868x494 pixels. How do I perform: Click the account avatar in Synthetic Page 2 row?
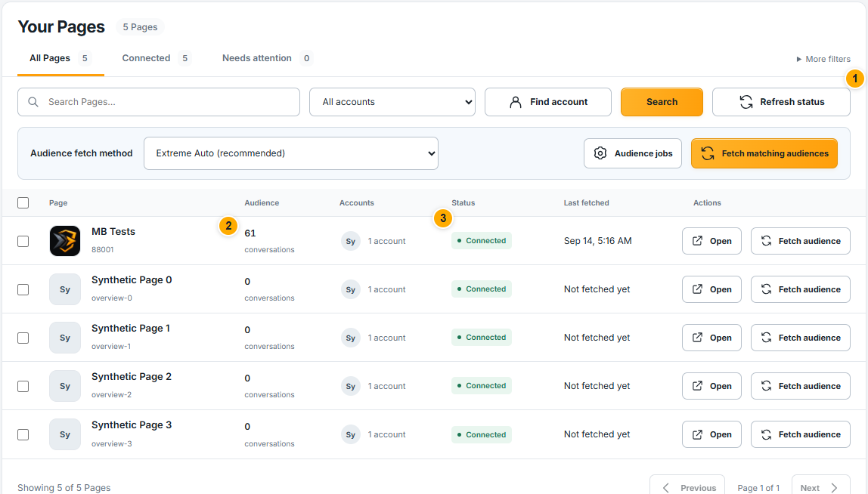tap(350, 386)
